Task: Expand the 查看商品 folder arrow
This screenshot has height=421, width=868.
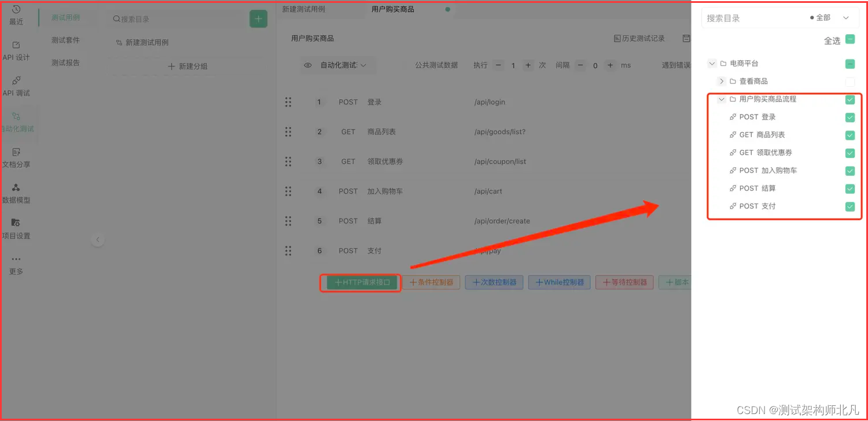Action: click(x=722, y=82)
